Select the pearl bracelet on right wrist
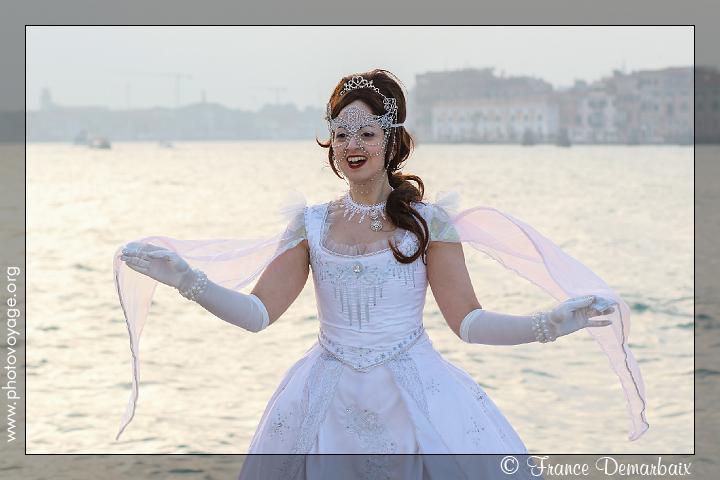The height and width of the screenshot is (480, 720). (542, 327)
